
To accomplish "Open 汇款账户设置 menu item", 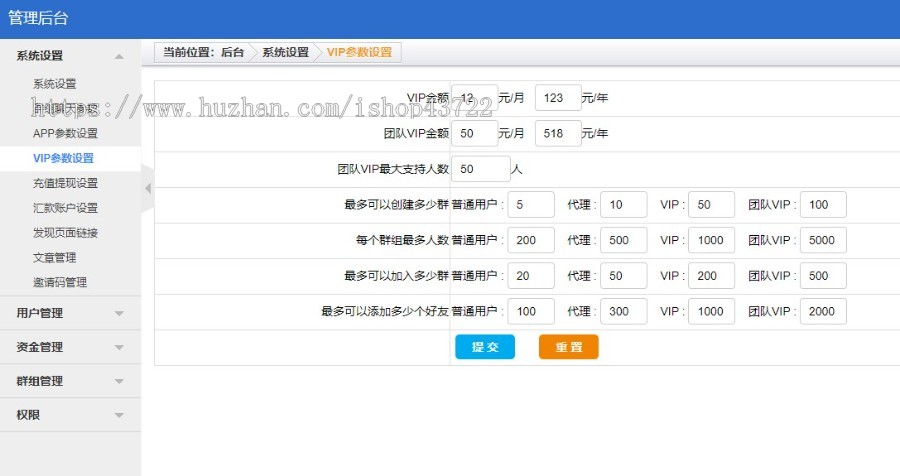I will coord(65,208).
